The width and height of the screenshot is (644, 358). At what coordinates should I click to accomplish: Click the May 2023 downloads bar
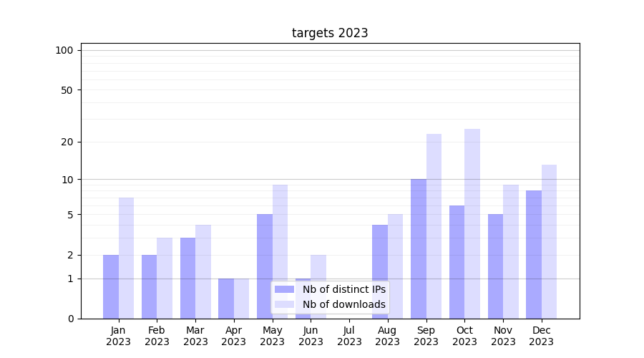point(280,251)
